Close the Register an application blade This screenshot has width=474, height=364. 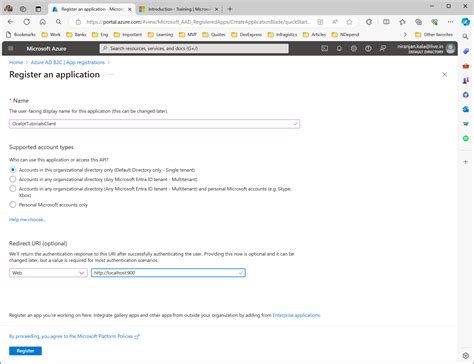pos(444,75)
